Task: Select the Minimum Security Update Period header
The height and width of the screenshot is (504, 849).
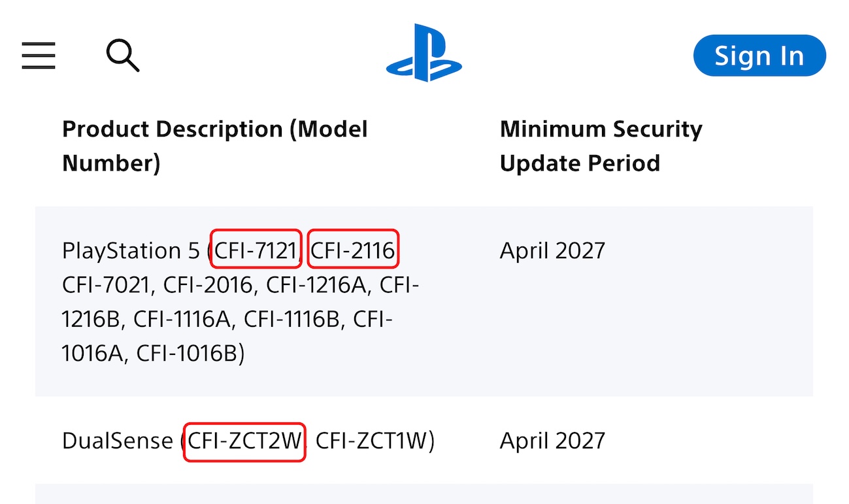Action: [x=601, y=146]
